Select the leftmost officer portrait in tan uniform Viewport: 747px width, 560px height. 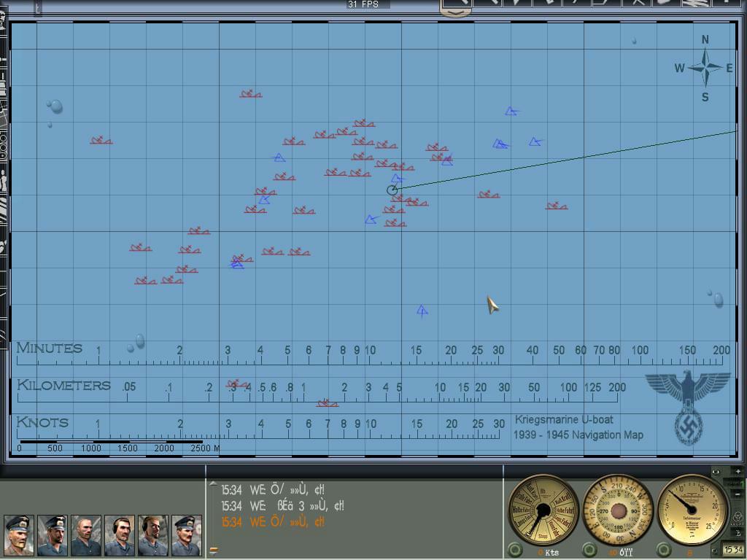coord(19,535)
